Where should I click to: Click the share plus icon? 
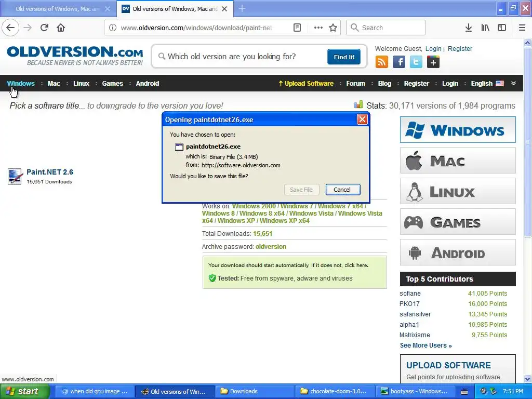click(433, 62)
